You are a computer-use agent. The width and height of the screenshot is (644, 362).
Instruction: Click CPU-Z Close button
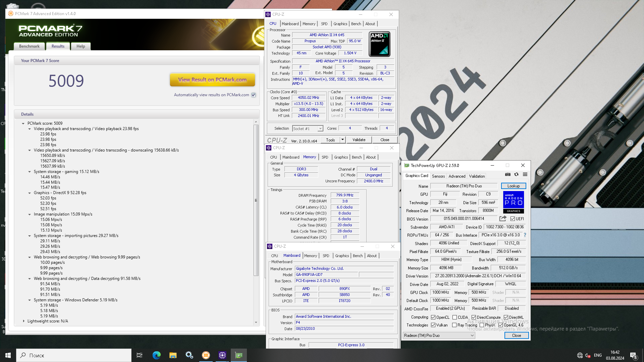[x=385, y=140]
